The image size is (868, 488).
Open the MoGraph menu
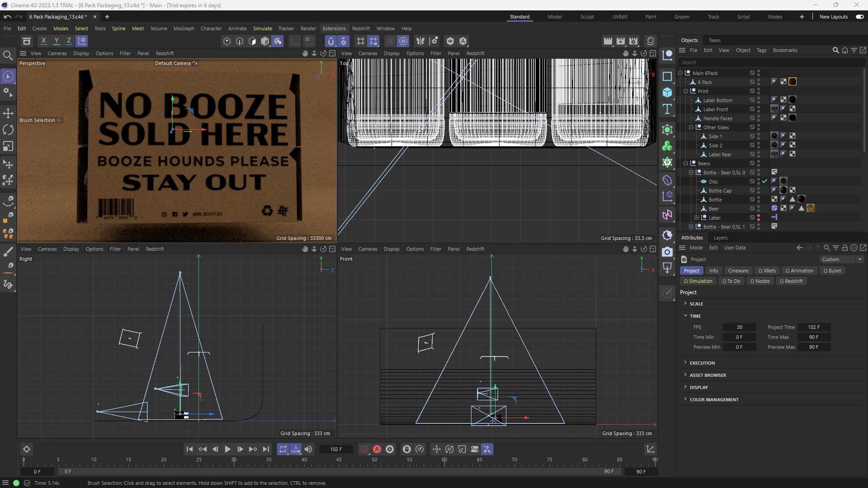coord(184,28)
